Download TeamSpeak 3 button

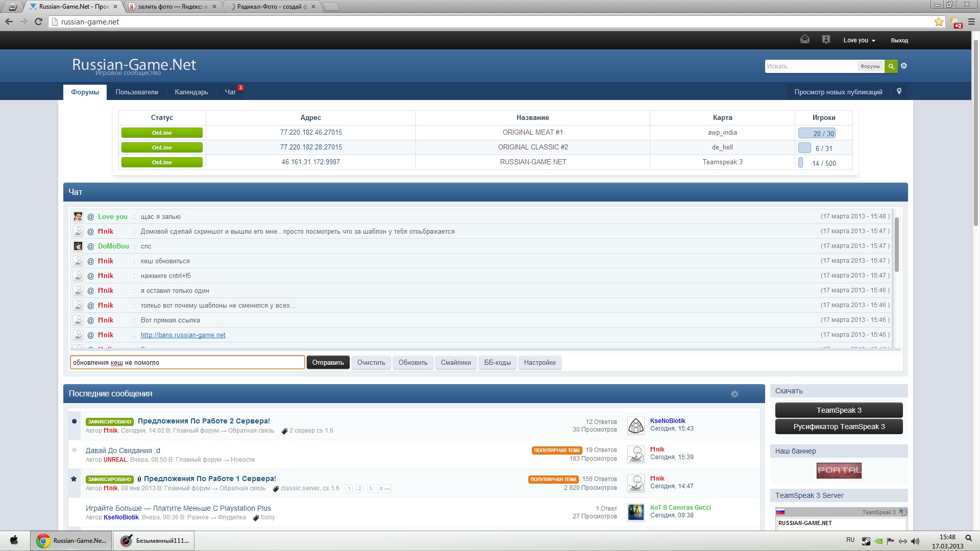[x=839, y=411]
